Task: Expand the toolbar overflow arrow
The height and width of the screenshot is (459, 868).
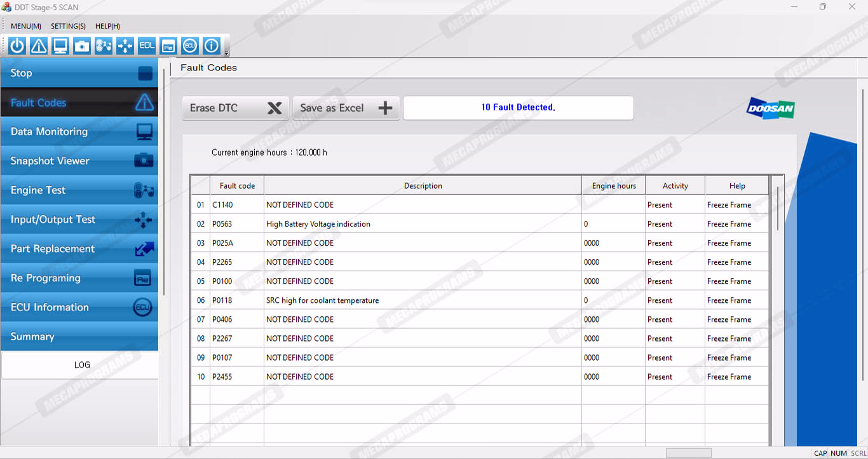Action: 227,53
